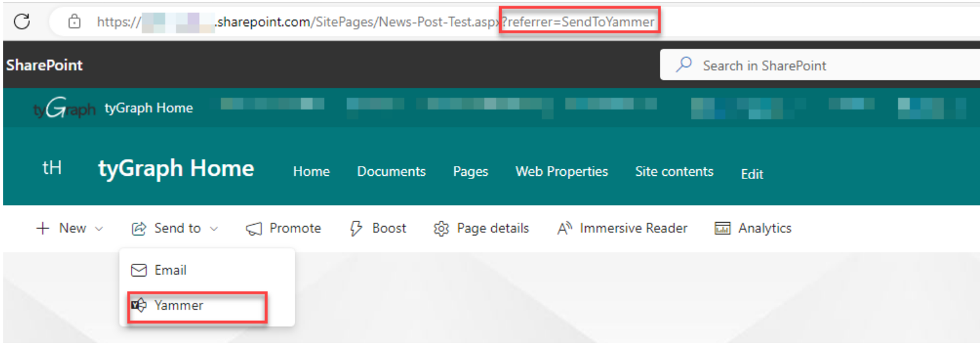This screenshot has width=980, height=347.
Task: Go to the Documents nav tab
Action: coord(391,171)
